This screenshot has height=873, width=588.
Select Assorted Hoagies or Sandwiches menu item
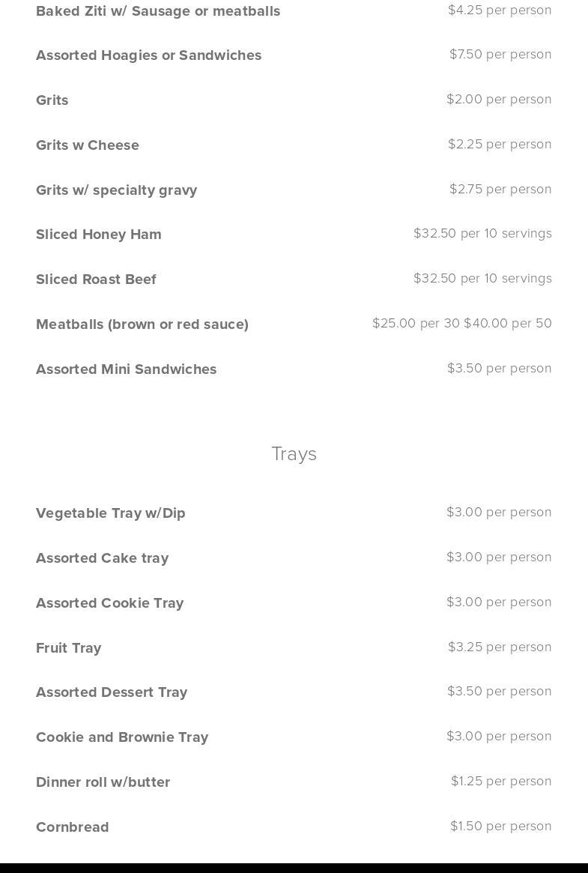pos(148,55)
